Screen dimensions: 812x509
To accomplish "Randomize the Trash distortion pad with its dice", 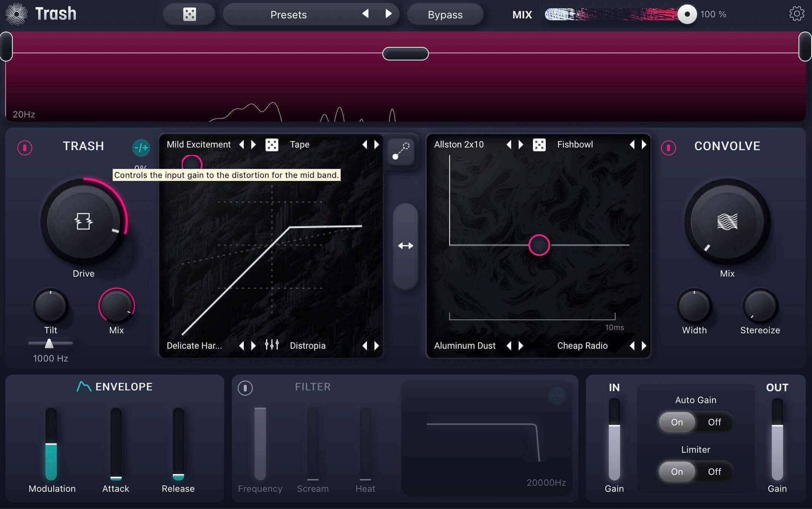I will pos(272,145).
